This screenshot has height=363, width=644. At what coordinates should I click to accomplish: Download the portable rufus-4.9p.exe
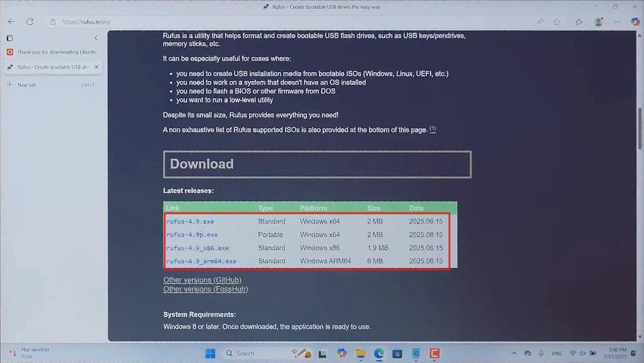pyautogui.click(x=192, y=235)
